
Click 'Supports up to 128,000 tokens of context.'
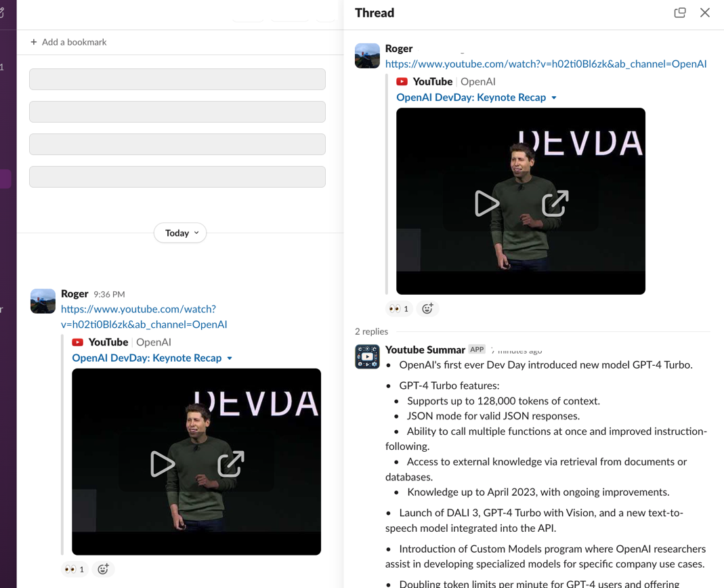pos(503,401)
